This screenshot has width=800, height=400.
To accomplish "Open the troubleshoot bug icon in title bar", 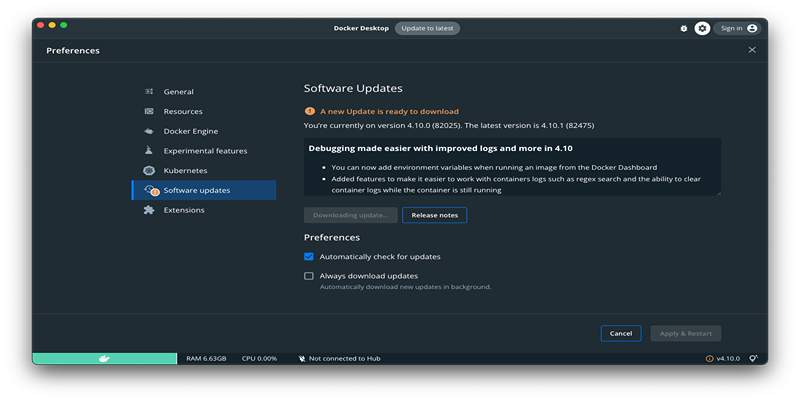I will point(684,28).
